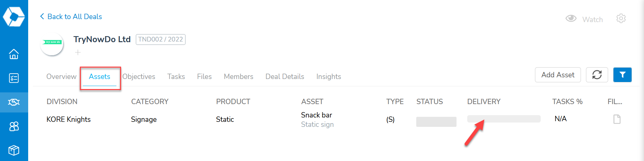Image resolution: width=644 pixels, height=161 pixels.
Task: Open the task checklist sidebar icon
Action: [14, 78]
